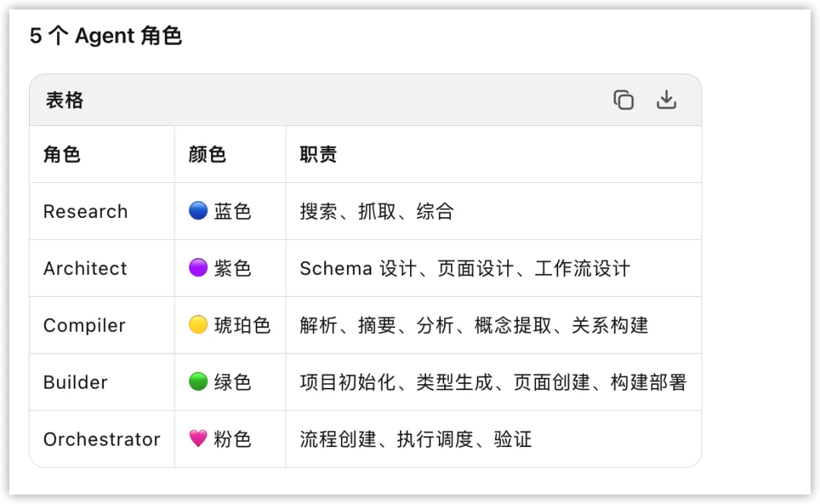Click the 搜索、抓取、综合 responsibilities cell
The image size is (820, 504).
377,212
